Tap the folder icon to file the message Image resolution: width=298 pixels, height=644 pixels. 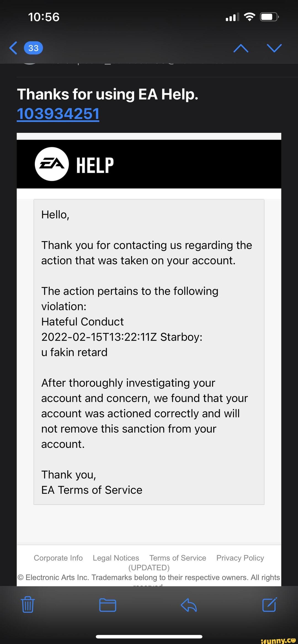pos(108,605)
